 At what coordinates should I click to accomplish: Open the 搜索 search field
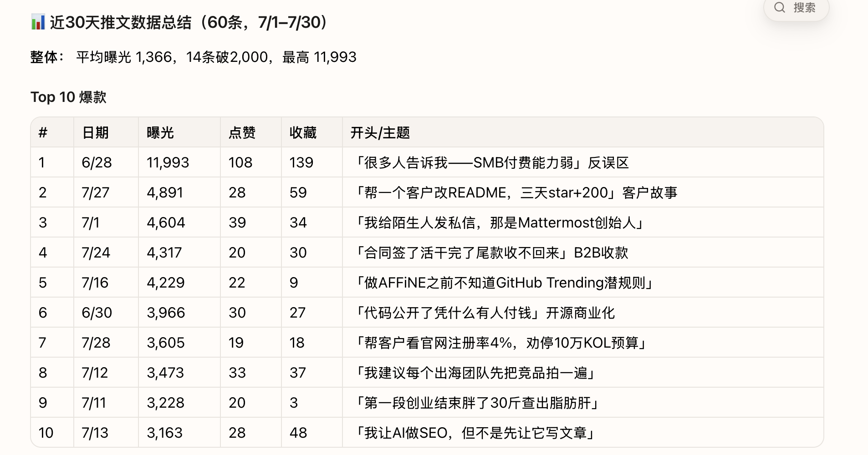(x=796, y=8)
